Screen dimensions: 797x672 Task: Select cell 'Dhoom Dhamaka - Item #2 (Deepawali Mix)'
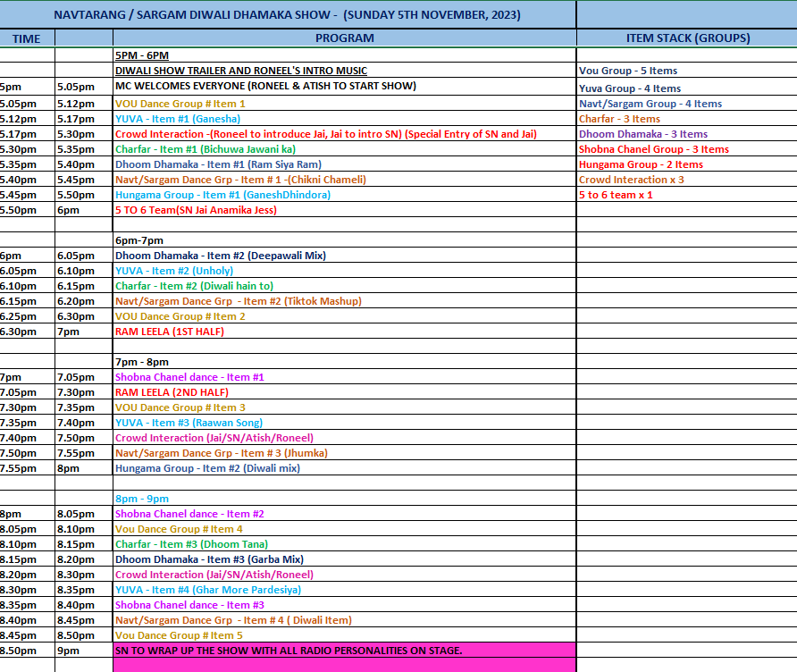click(345, 256)
